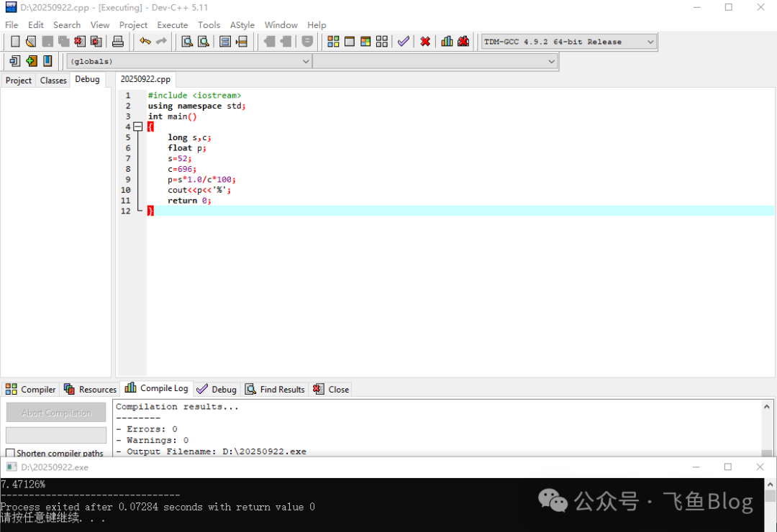Click the Rebuild All icon
Screen dimensions: 777x532
coord(381,42)
